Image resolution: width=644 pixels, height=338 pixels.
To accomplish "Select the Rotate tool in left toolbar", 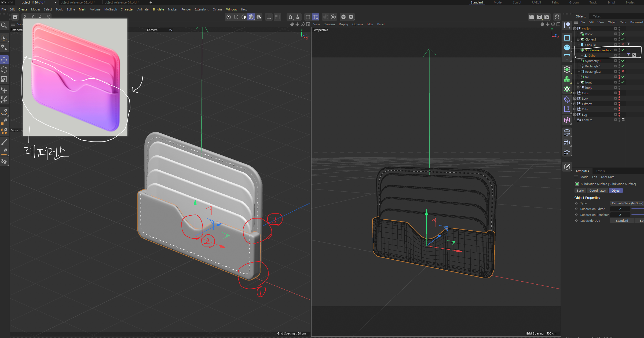I will point(4,70).
